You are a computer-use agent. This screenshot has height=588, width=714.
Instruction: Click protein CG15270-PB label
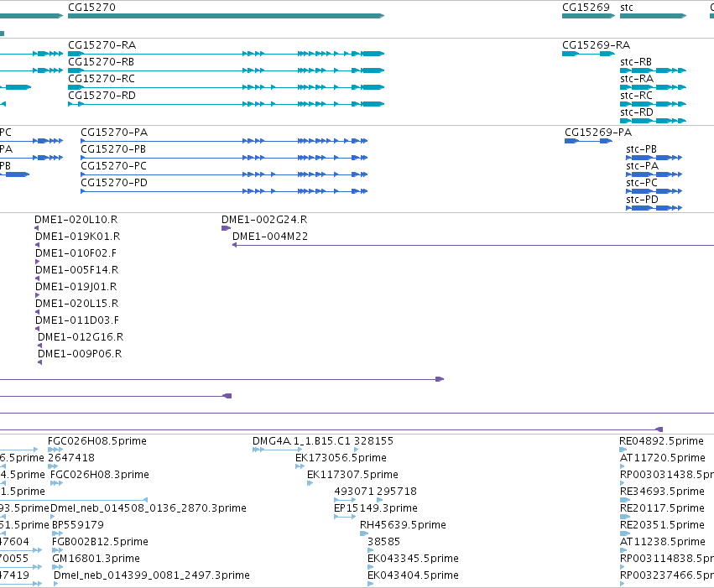click(113, 149)
